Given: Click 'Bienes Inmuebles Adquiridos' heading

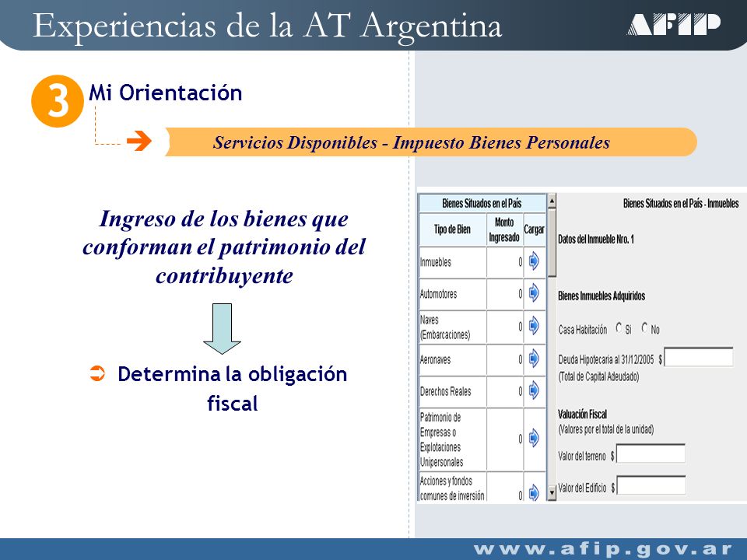Looking at the screenshot, I should (601, 296).
